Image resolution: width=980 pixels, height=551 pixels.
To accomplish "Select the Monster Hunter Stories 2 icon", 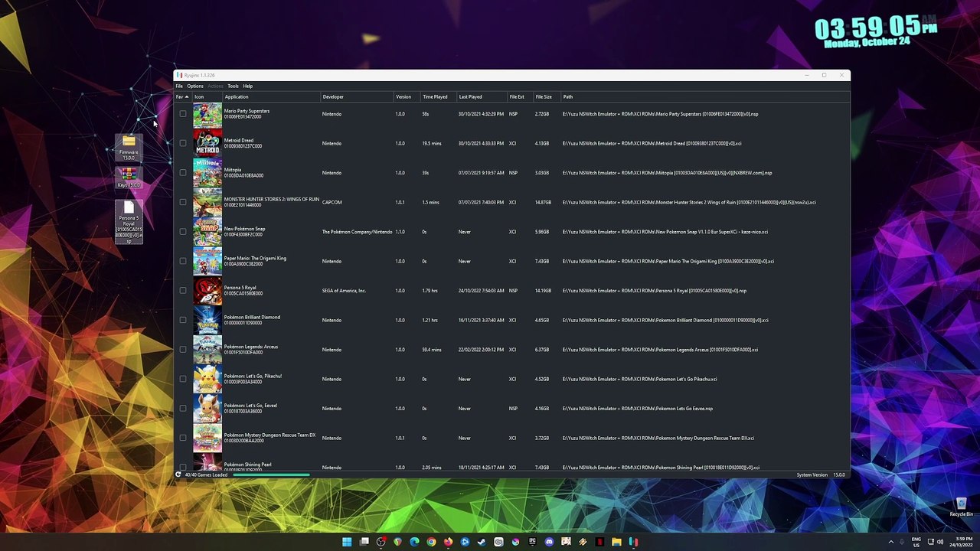I will 207,202.
